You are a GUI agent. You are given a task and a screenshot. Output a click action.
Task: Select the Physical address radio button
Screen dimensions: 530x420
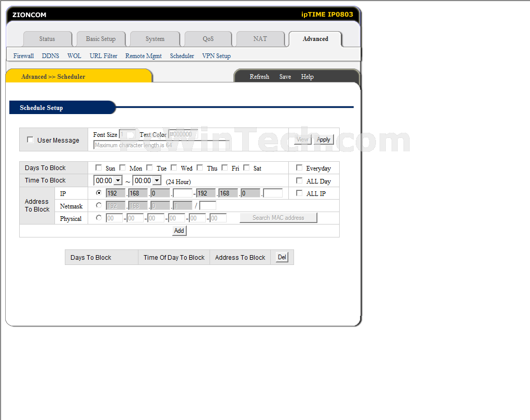pos(99,218)
